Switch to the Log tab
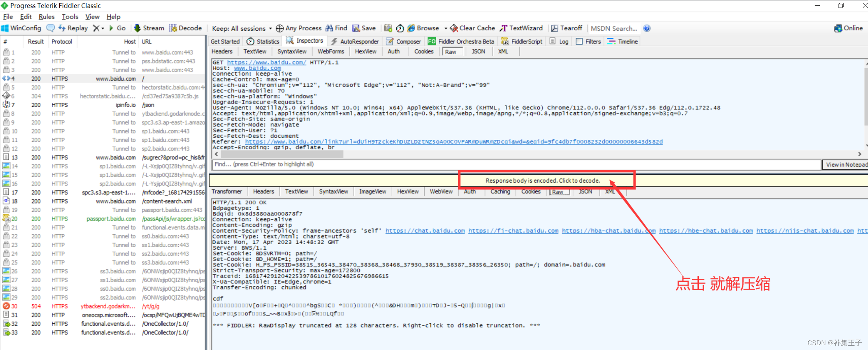868x350 pixels. point(559,41)
